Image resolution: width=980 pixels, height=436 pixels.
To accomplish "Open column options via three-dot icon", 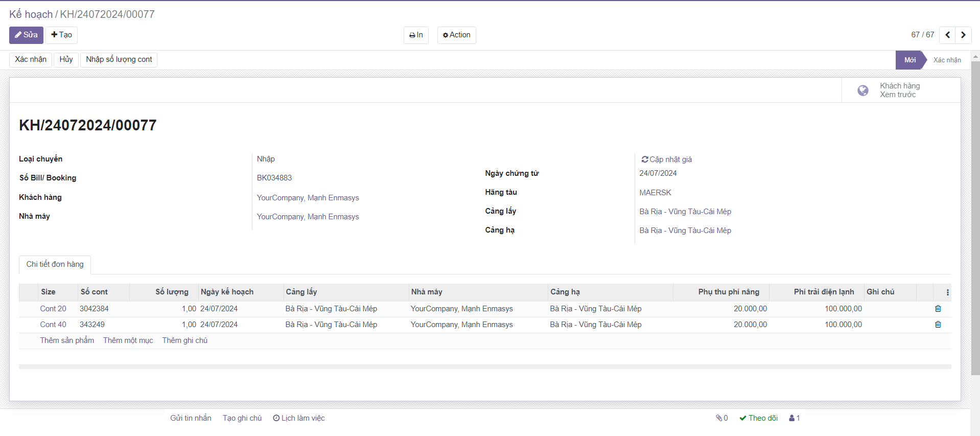I will 947,292.
